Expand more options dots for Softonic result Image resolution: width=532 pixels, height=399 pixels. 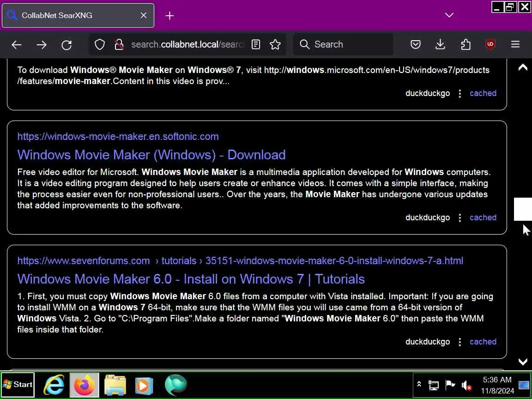[460, 218]
